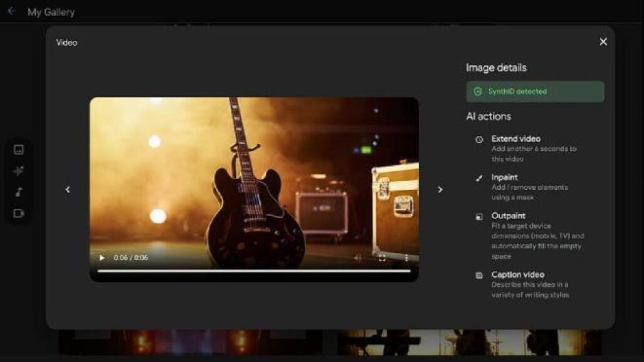Image resolution: width=644 pixels, height=362 pixels.
Task: Open the video player's three-dot options menu
Action: click(x=406, y=257)
